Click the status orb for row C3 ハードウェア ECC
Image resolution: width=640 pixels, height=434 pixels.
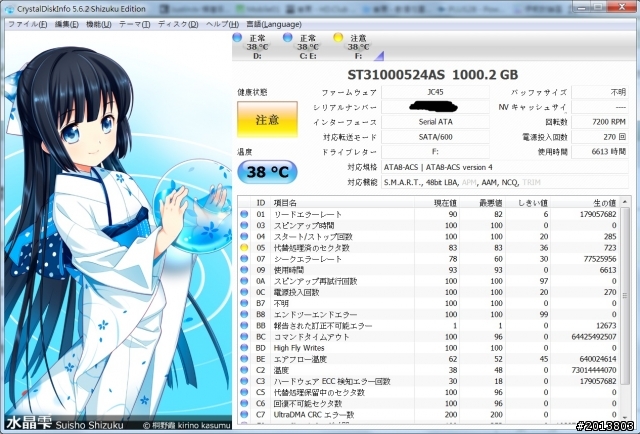pyautogui.click(x=244, y=381)
